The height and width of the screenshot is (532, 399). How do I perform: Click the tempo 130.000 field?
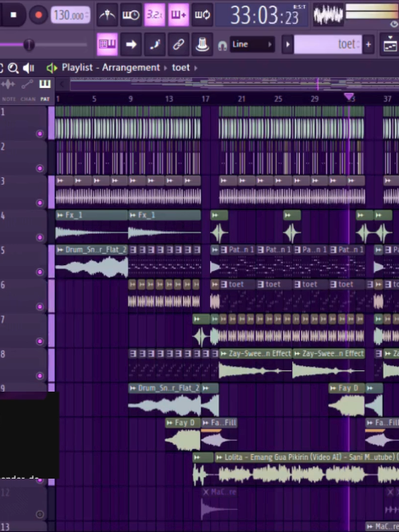point(71,16)
